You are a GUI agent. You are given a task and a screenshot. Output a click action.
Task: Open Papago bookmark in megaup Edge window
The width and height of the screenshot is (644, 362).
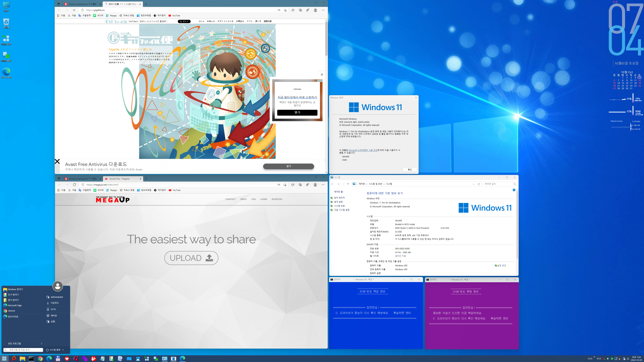point(112,190)
